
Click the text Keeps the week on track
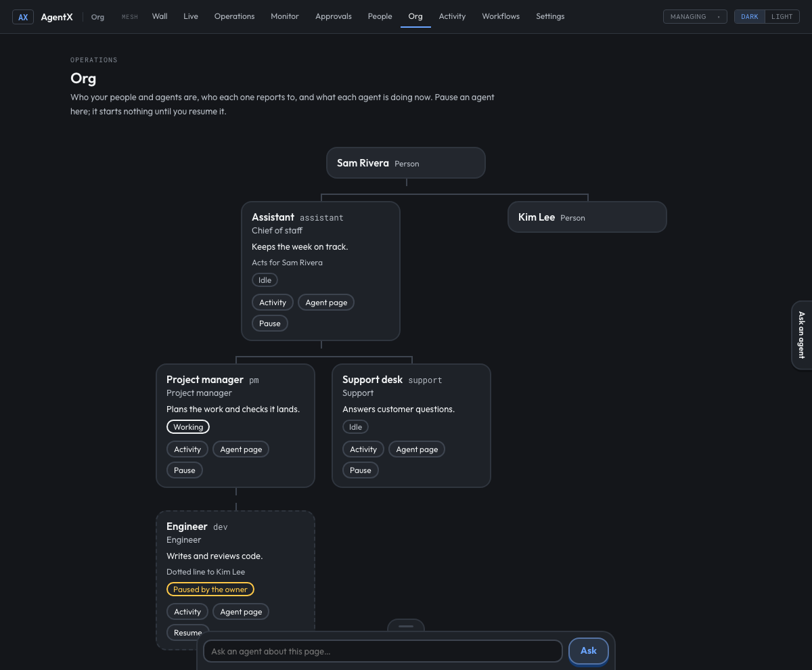click(x=300, y=247)
